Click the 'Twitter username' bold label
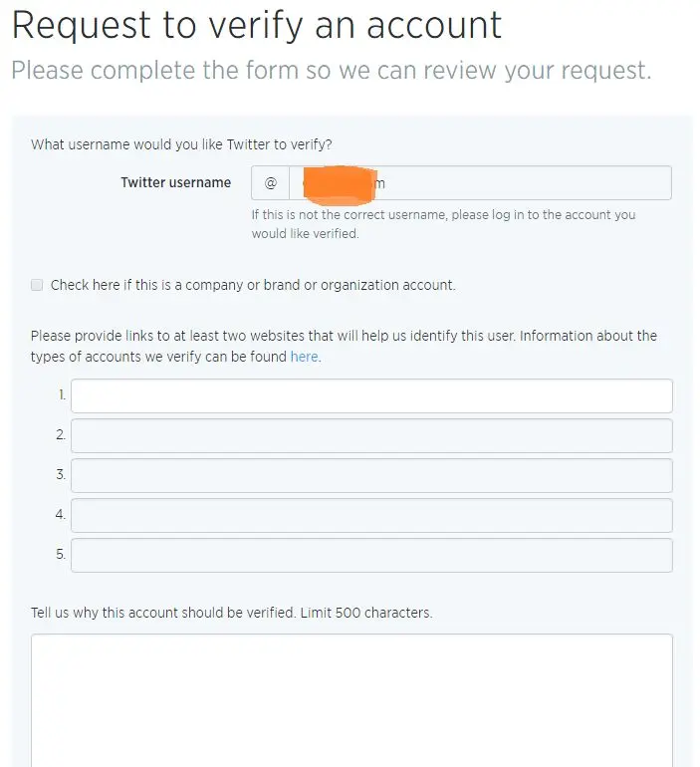Viewport: 700px width, 767px height. pyautogui.click(x=175, y=182)
